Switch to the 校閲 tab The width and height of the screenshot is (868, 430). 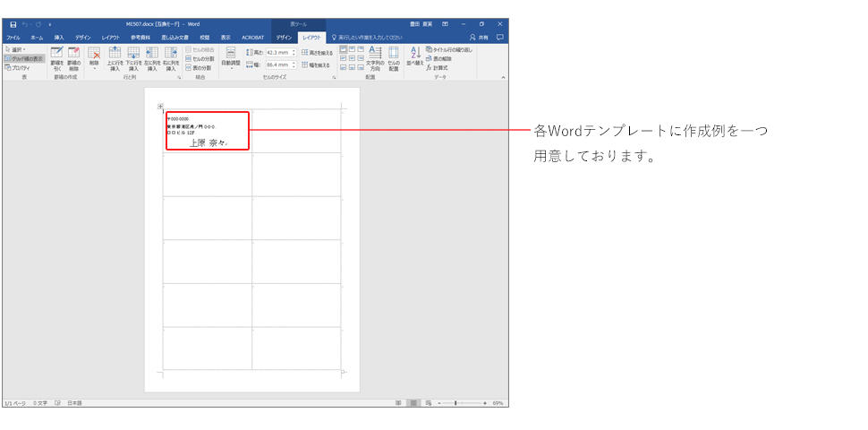[205, 38]
